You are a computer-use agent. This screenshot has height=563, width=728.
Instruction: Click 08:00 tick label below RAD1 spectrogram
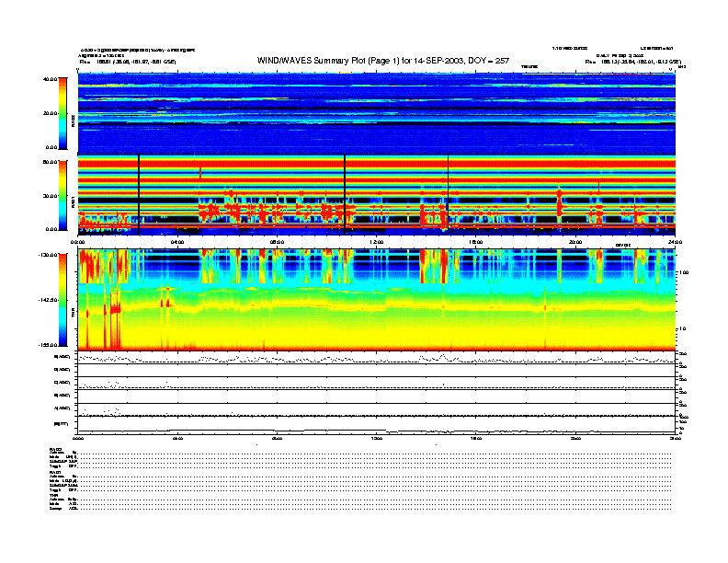pyautogui.click(x=277, y=242)
